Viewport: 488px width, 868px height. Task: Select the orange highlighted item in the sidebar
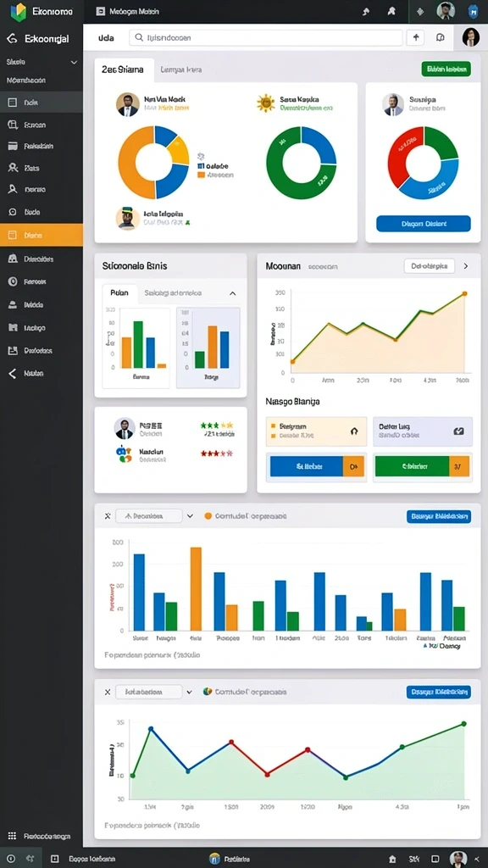(42, 236)
